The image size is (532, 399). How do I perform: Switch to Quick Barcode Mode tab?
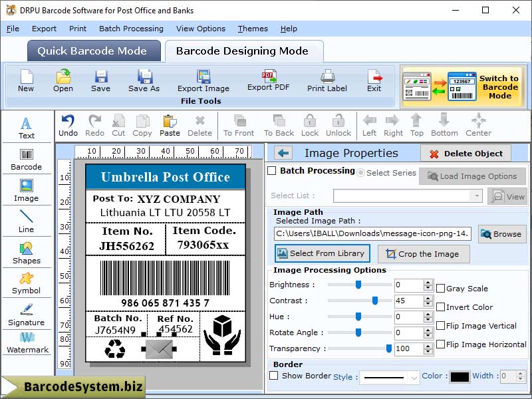(x=93, y=51)
